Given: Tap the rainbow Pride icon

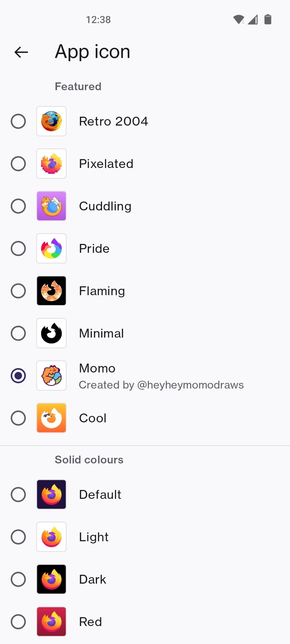Looking at the screenshot, I should point(51,248).
